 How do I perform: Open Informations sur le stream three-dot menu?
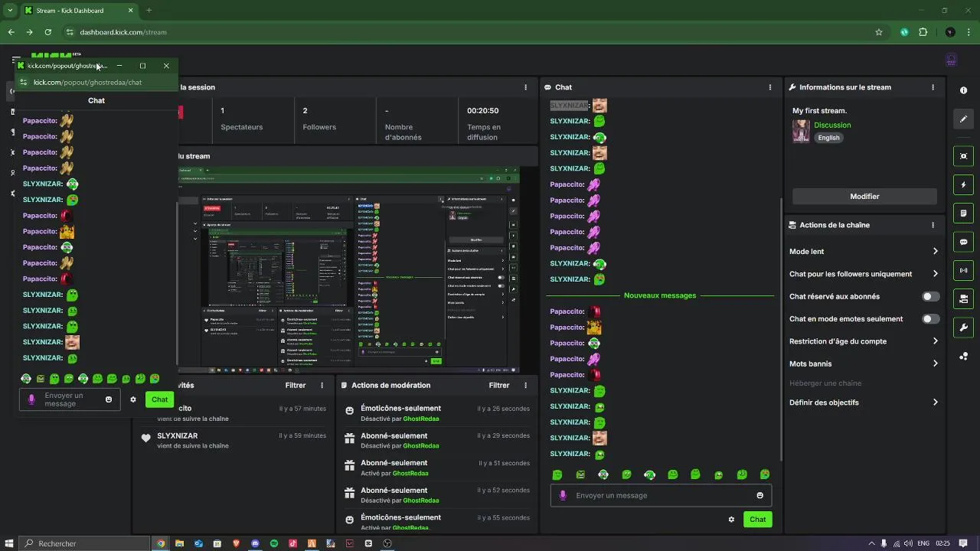(933, 87)
